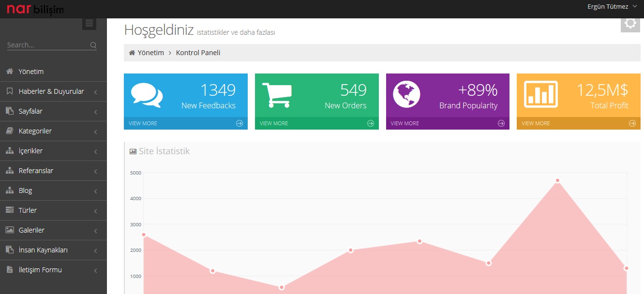Click the Yönetim breadcrumb link

coord(151,53)
